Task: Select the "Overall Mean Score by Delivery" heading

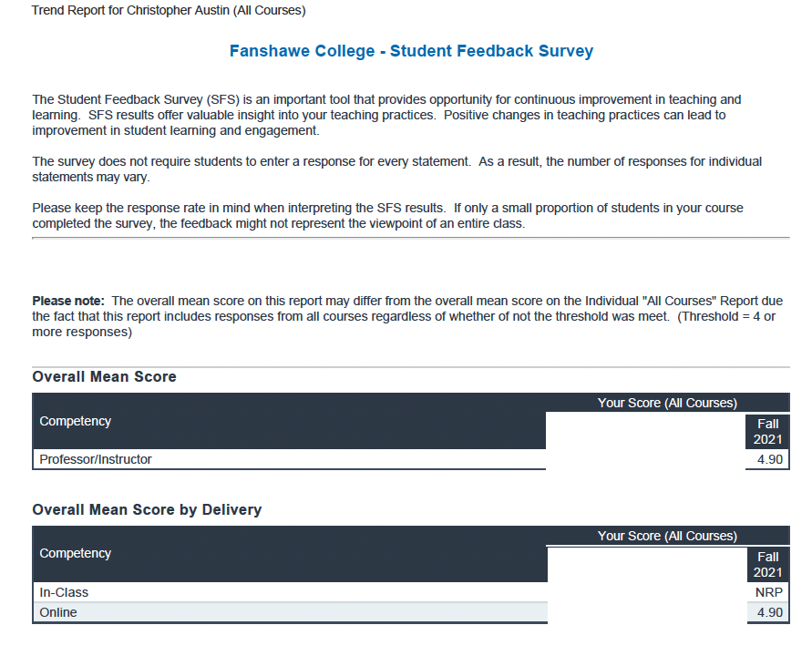Action: (x=147, y=509)
